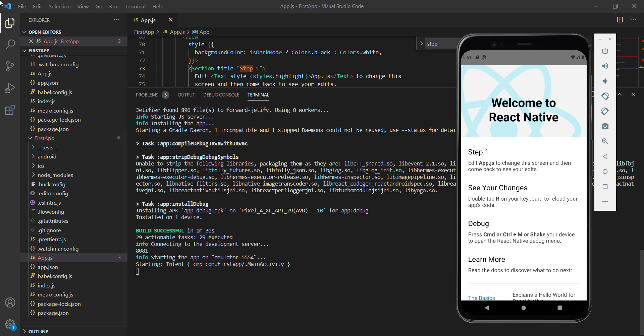Open the Search view in activity bar
Screen dimensions: 644x336
click(10, 44)
